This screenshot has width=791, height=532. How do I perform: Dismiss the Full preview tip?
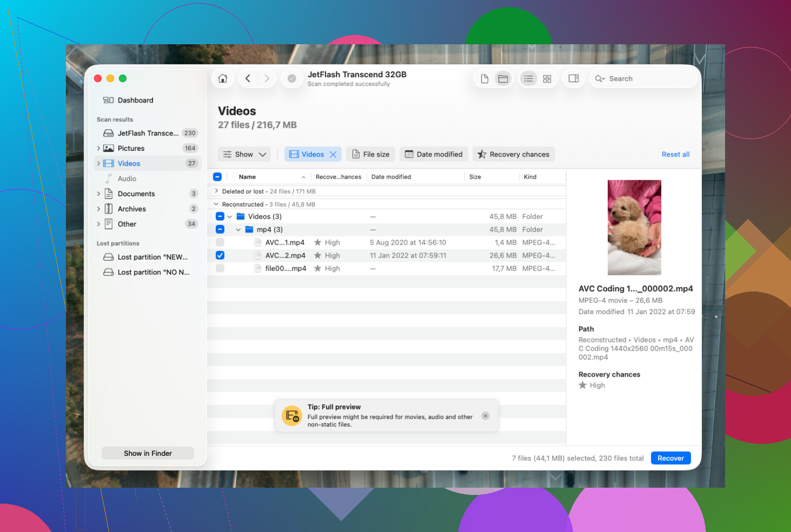(485, 416)
